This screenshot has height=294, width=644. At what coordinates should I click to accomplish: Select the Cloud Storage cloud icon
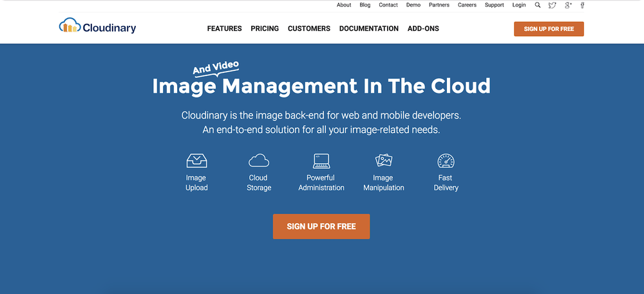(x=259, y=161)
